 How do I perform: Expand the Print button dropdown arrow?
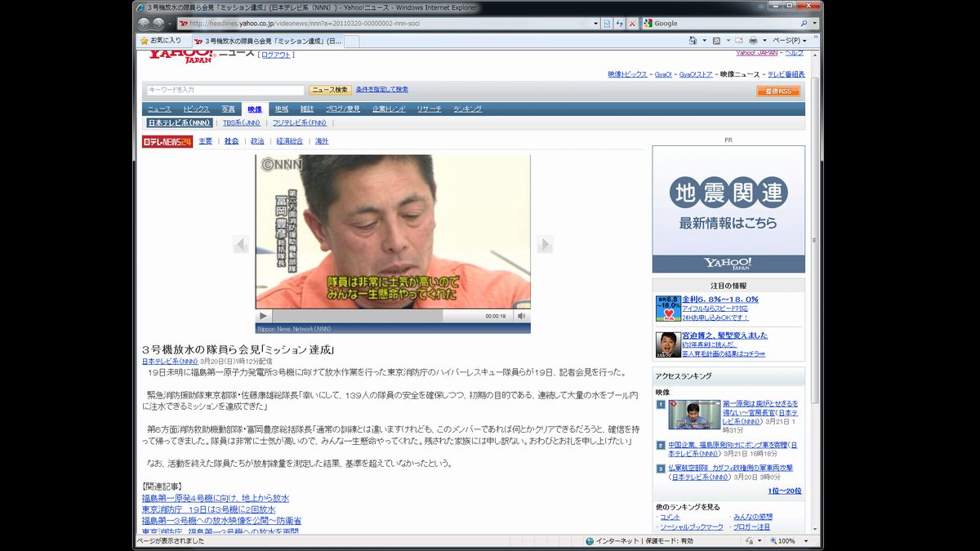click(x=764, y=40)
